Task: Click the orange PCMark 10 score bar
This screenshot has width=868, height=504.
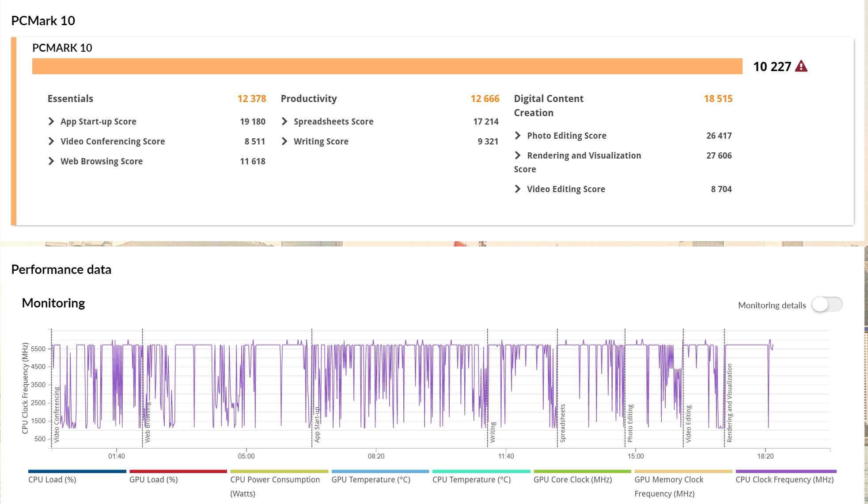Action: [x=387, y=66]
